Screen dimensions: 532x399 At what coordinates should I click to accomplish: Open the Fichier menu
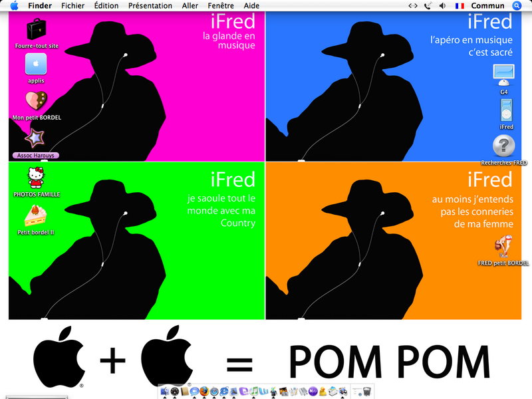point(73,5)
